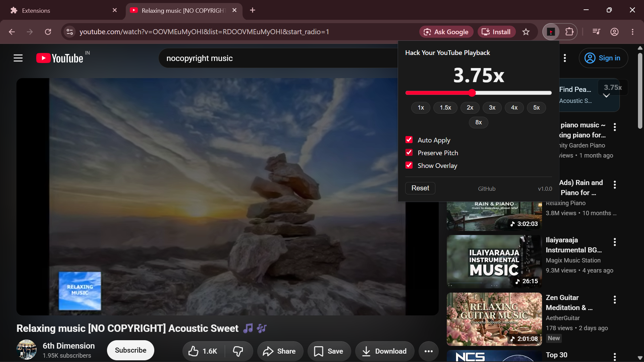
Task: Dislike the video with the thumbs down
Action: pyautogui.click(x=238, y=351)
